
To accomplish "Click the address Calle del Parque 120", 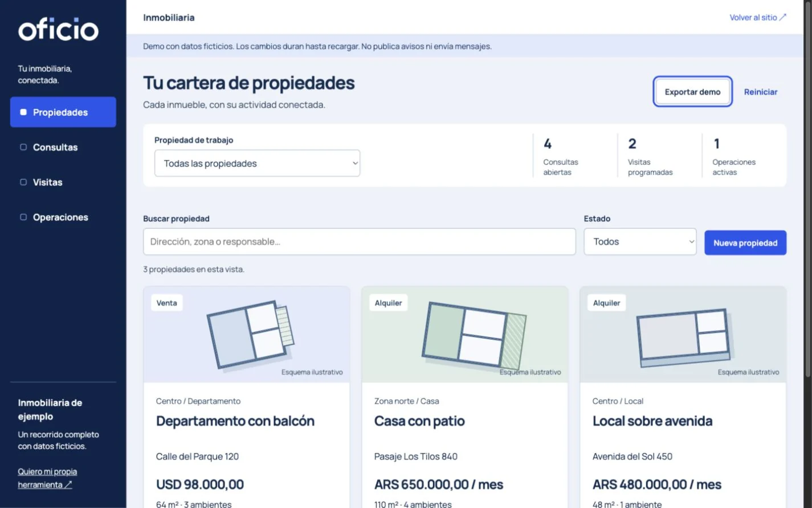I will click(x=197, y=457).
